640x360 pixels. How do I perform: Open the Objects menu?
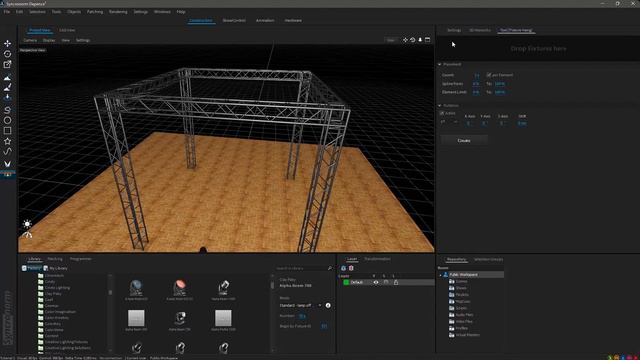[74, 12]
